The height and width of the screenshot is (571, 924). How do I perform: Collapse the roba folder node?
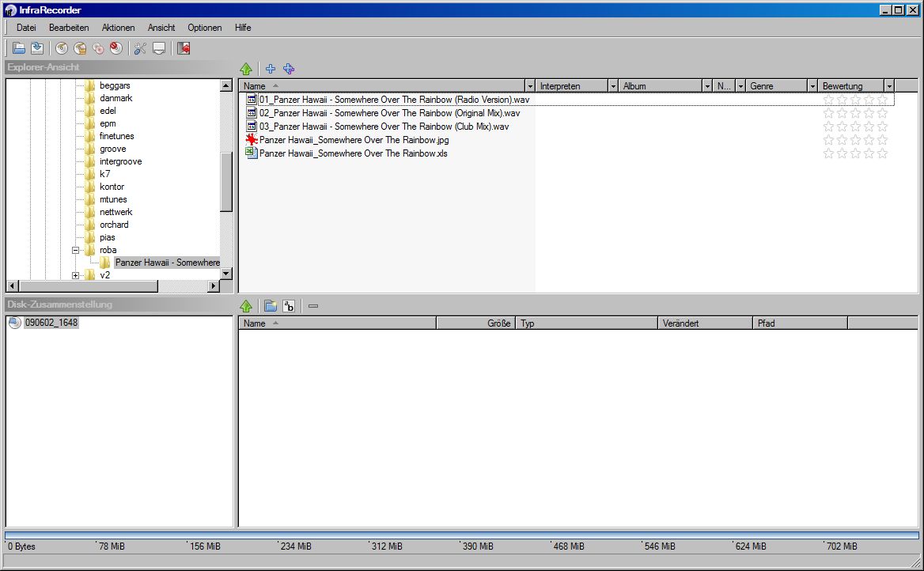coord(75,250)
